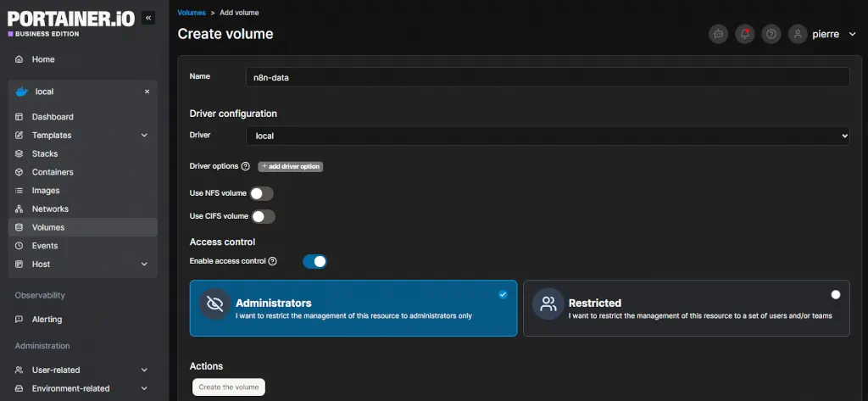Image resolution: width=868 pixels, height=401 pixels.
Task: Click the Environment-related drive icon
Action: (x=19, y=388)
